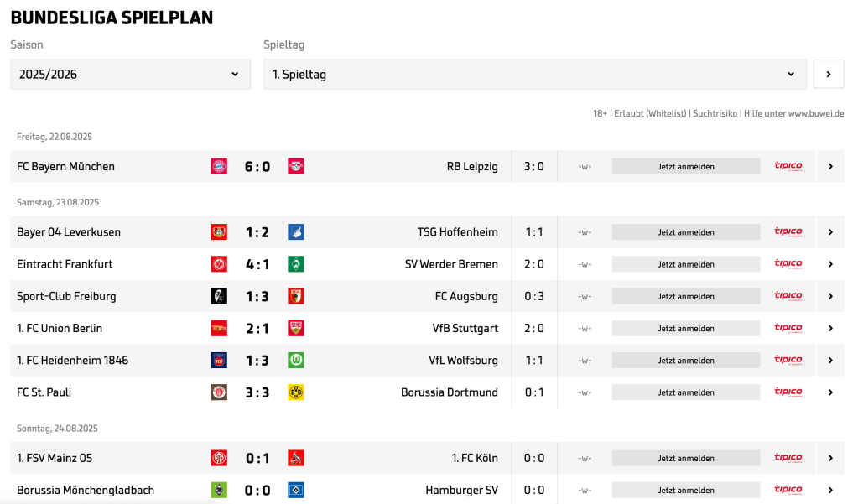Image resolution: width=858 pixels, height=504 pixels.
Task: Open match details arrow for Mönchengladbach vs Hamburger SV
Action: pos(830,490)
